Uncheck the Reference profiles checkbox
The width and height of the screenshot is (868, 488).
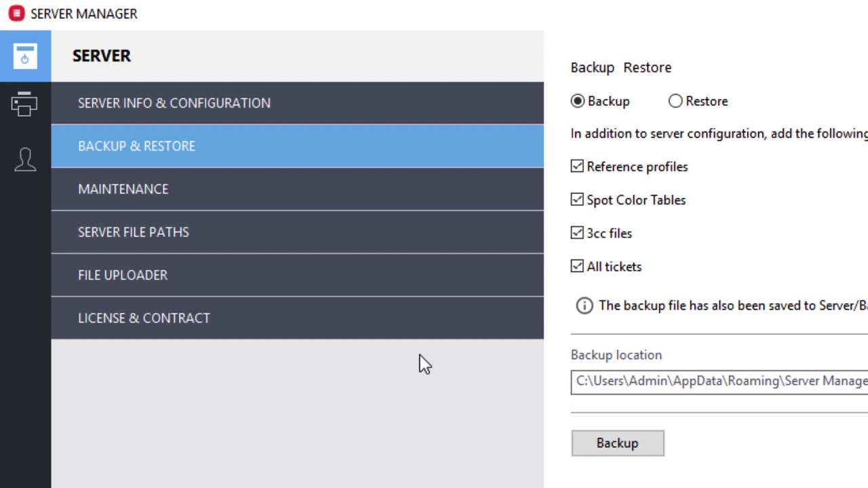pos(577,166)
